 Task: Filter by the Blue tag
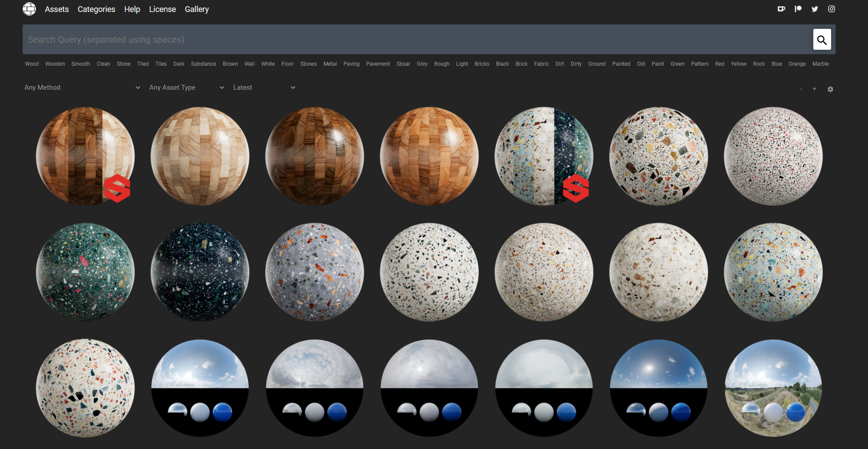click(x=777, y=64)
